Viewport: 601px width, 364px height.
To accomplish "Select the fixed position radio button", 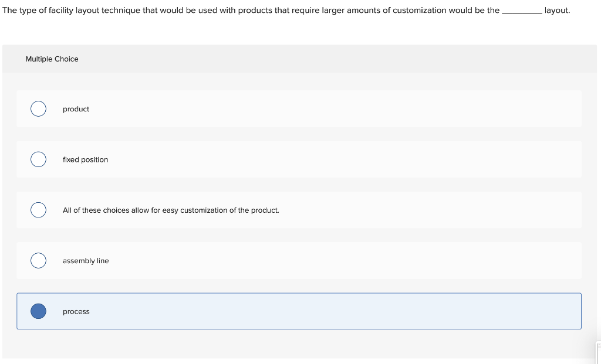I will pyautogui.click(x=38, y=159).
